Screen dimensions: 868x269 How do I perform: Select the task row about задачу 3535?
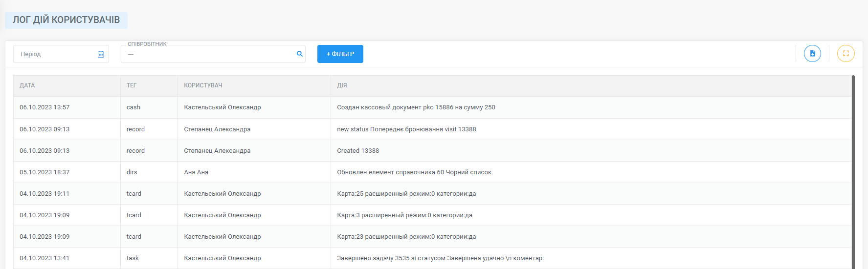coord(432,258)
